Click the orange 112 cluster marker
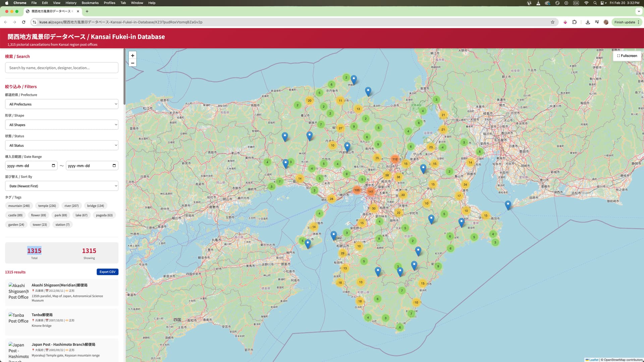644x362 pixels. [395, 159]
